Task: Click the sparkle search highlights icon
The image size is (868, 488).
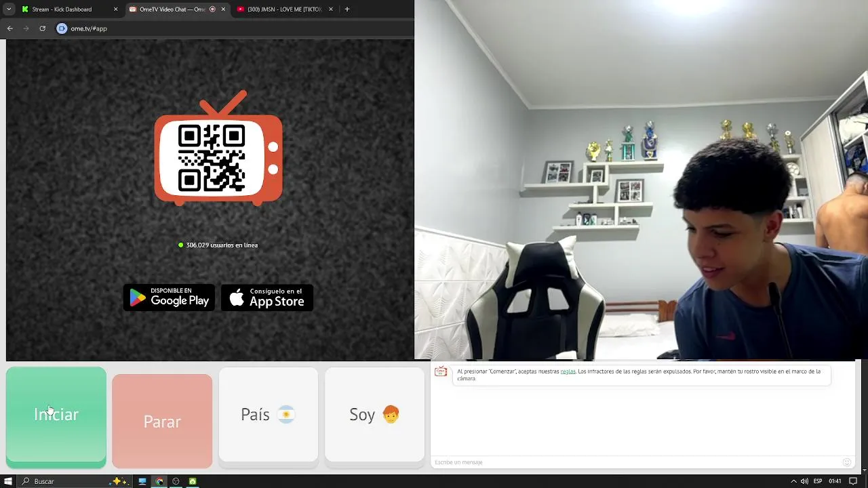Action: pyautogui.click(x=119, y=481)
